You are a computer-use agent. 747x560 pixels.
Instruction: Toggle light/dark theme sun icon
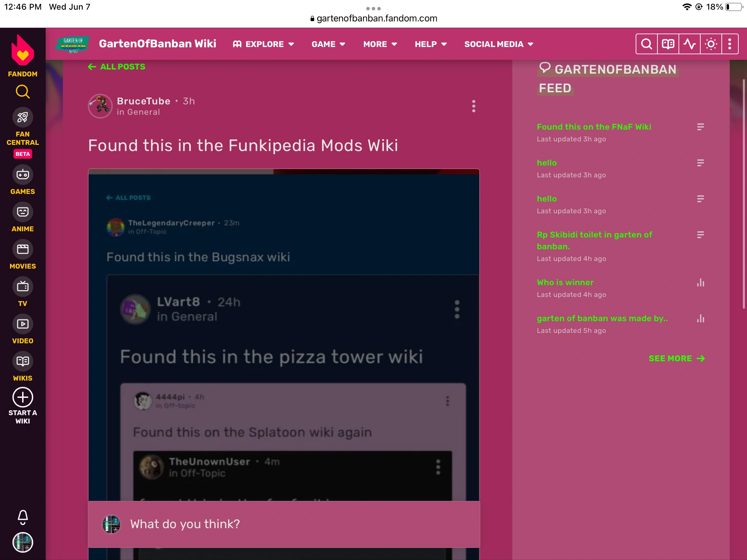(x=711, y=44)
